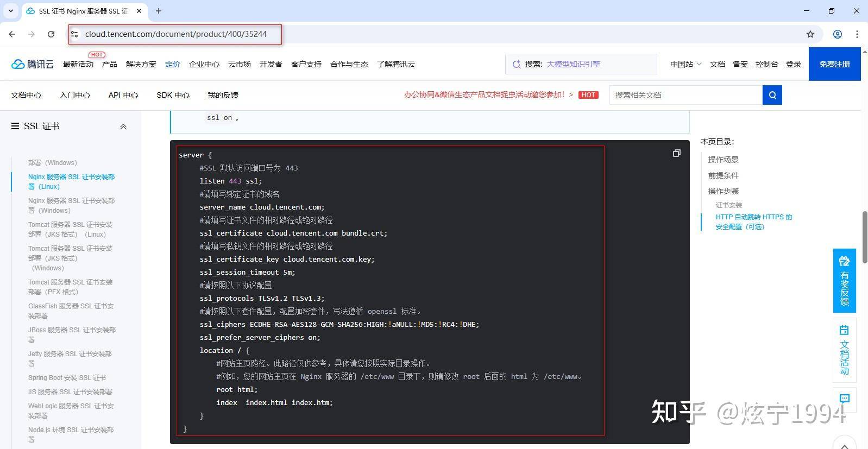Click the blue document search button
The height and width of the screenshot is (449, 868).
point(772,95)
